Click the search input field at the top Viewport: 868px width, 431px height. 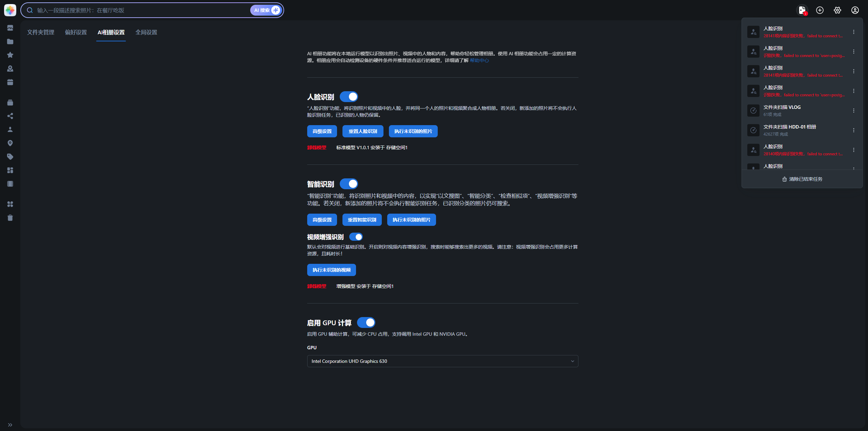click(136, 10)
